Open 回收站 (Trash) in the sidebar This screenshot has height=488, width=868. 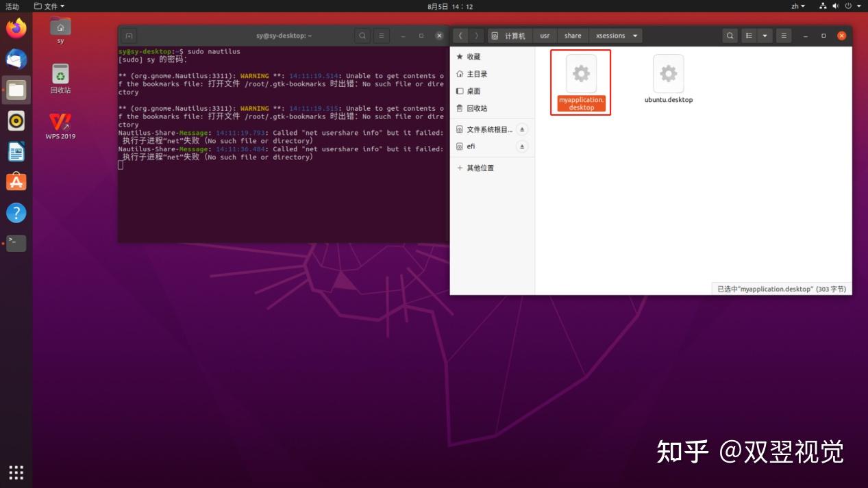pyautogui.click(x=475, y=107)
